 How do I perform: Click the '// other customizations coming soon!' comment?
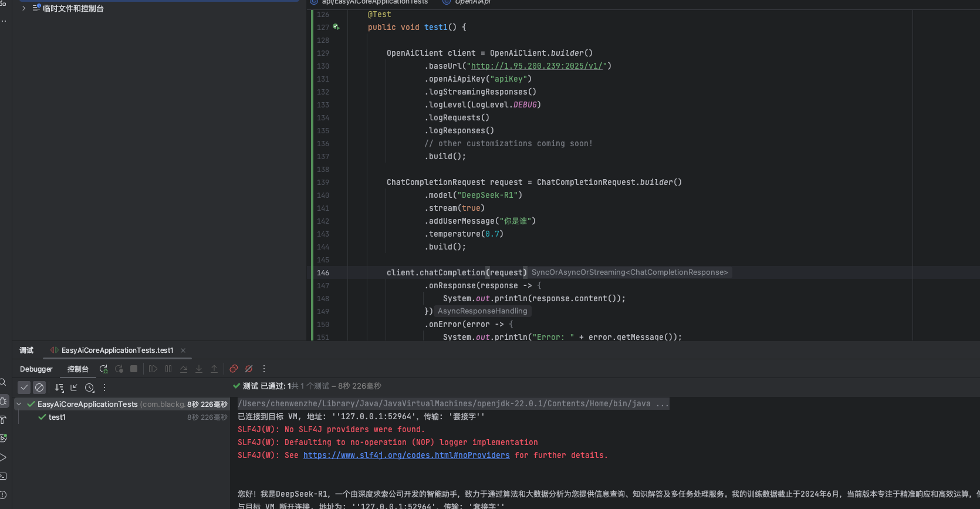click(x=508, y=143)
